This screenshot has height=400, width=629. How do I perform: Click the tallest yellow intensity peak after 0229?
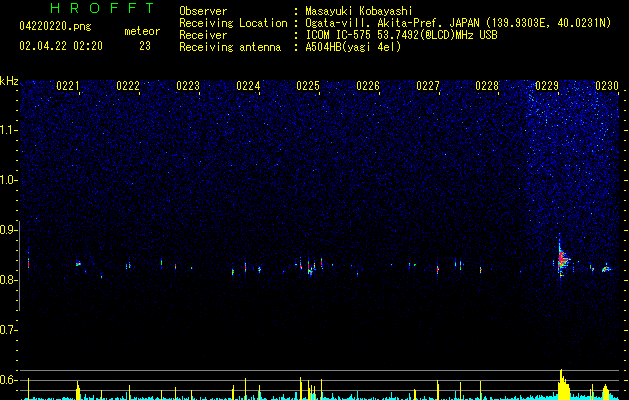(562, 384)
